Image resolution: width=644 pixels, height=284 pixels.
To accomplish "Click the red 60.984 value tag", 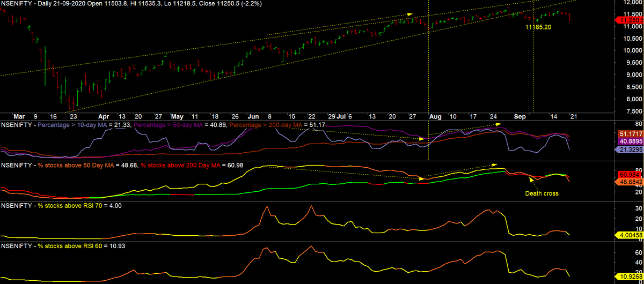I will tap(630, 175).
